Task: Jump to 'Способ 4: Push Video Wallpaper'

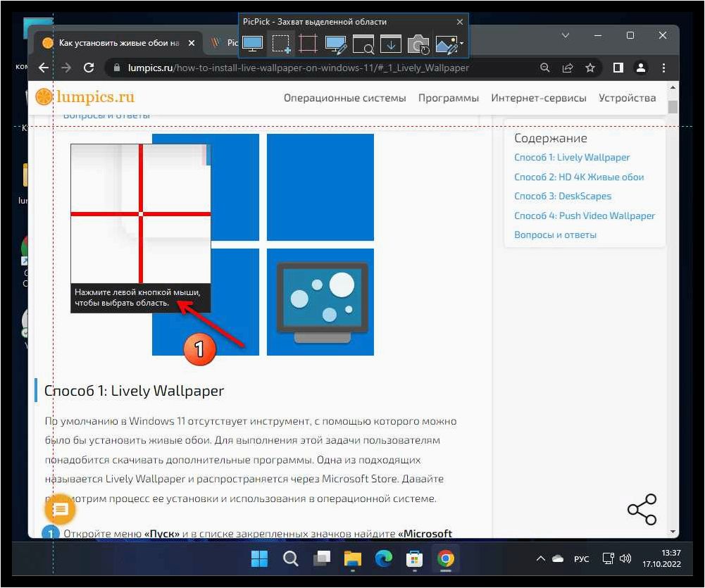Action: point(584,215)
